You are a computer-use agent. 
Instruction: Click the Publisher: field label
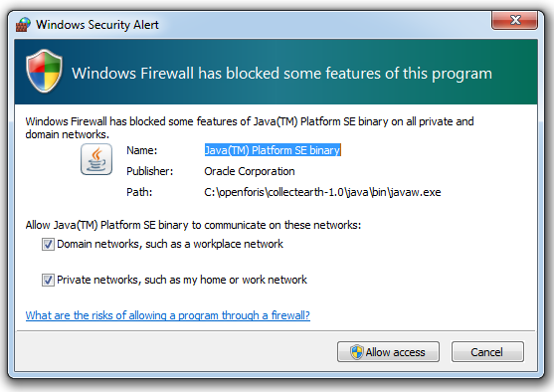(x=150, y=171)
